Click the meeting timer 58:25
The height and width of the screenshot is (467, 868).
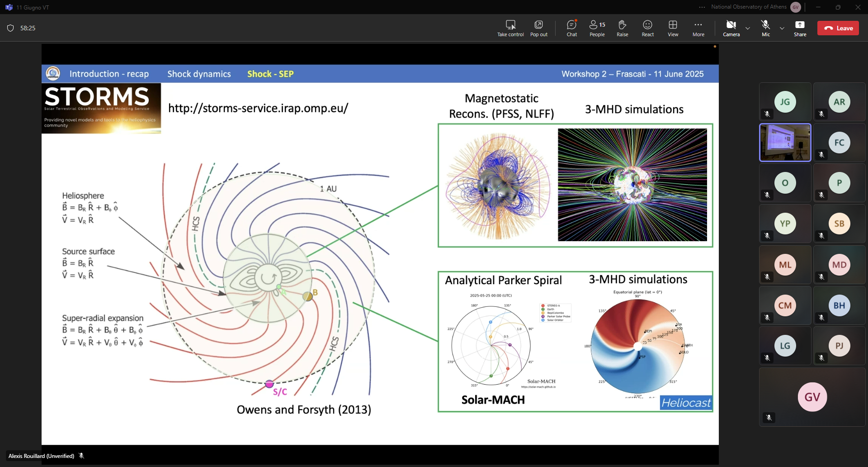pyautogui.click(x=28, y=28)
